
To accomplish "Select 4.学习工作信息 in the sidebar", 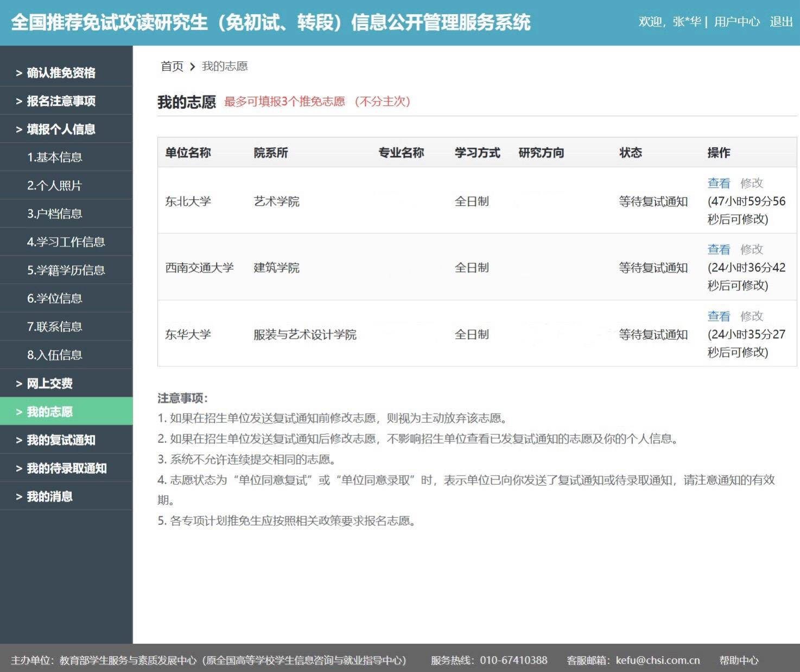I will point(66,242).
